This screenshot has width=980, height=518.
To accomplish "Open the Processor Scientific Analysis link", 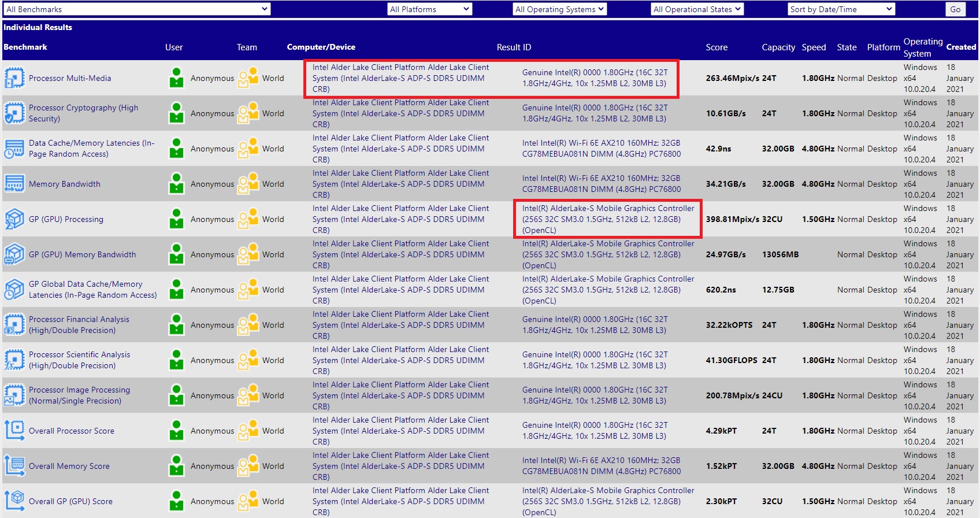I will [80, 360].
